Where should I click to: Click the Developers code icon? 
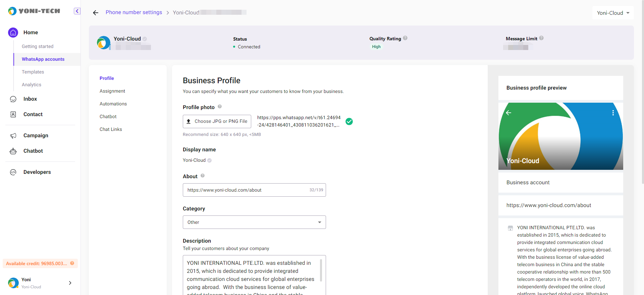click(13, 172)
